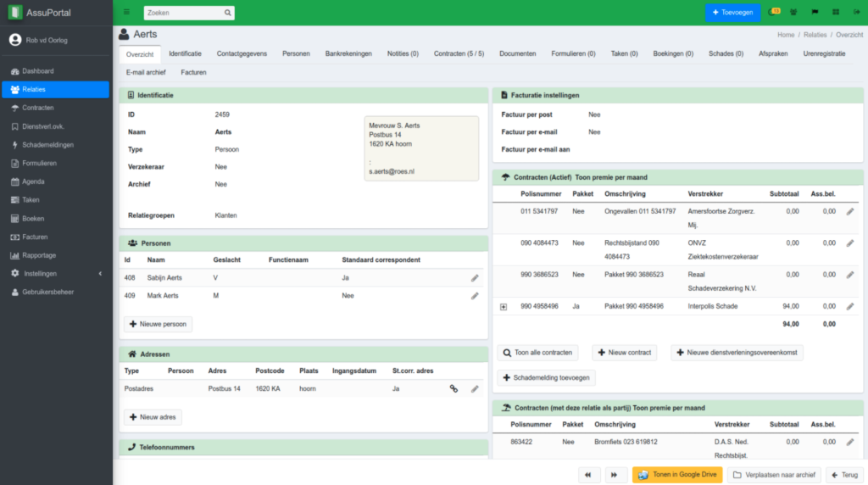Switch to the Identificatie tab
This screenshot has width=868, height=485.
(x=185, y=53)
